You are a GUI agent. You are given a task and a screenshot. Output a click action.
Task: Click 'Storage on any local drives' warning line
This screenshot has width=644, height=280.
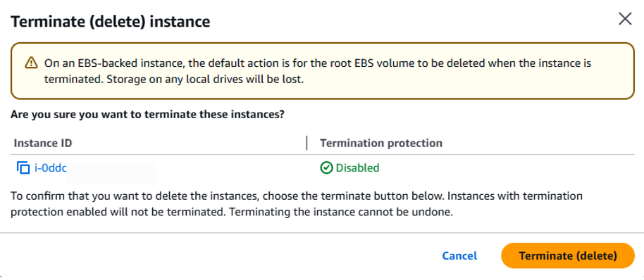tap(205, 79)
